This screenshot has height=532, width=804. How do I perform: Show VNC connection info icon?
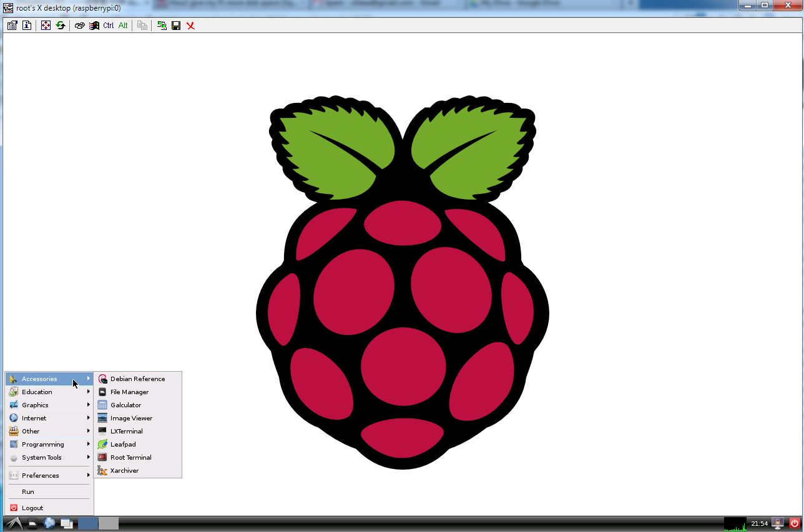[27, 26]
